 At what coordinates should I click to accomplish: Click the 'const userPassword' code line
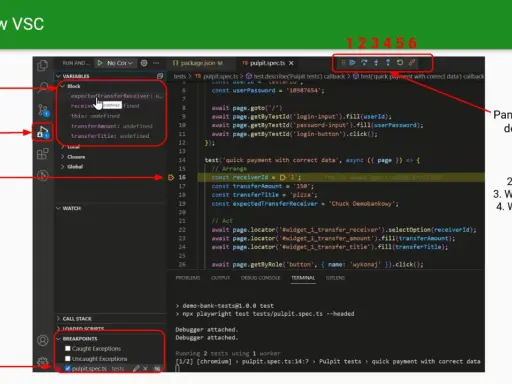click(268, 90)
